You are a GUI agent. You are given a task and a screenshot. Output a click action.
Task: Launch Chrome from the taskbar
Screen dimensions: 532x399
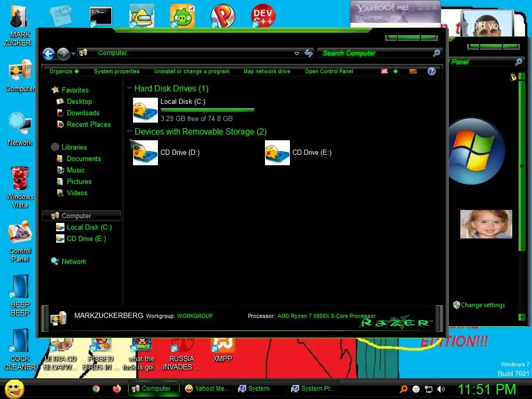pyautogui.click(x=96, y=389)
